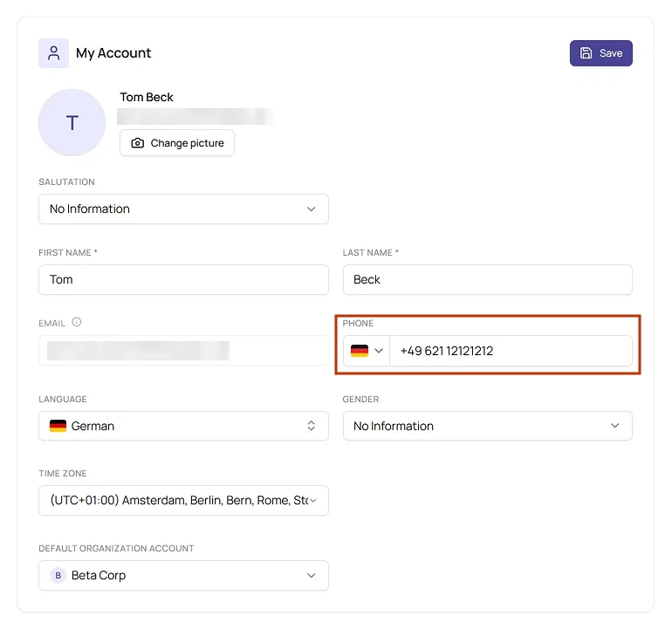Click the My Account title text

(x=113, y=53)
